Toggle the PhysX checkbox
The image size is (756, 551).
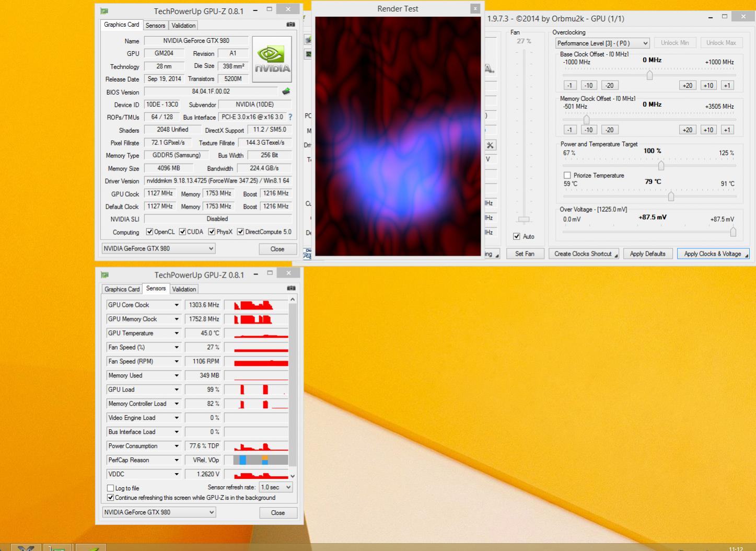[x=212, y=232]
